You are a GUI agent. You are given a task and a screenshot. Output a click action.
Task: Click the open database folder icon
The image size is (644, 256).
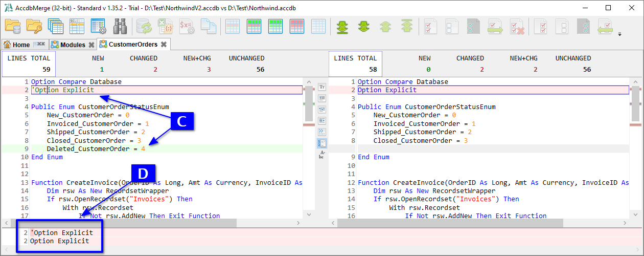pos(12,26)
